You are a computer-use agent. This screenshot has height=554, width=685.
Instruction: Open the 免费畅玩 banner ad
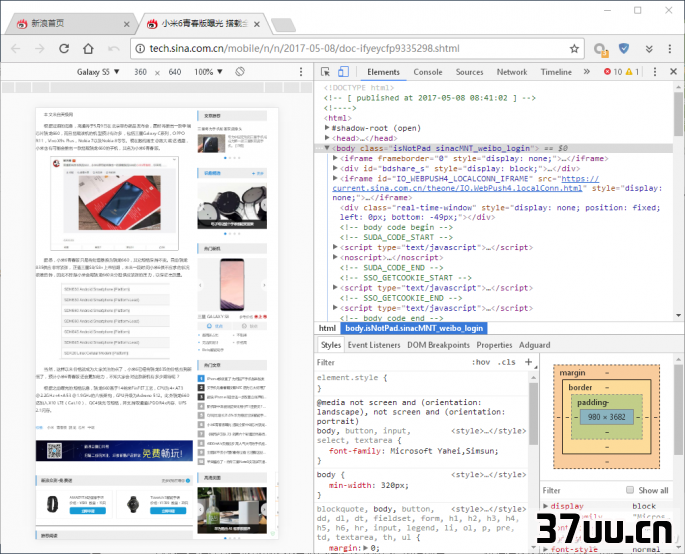click(114, 450)
